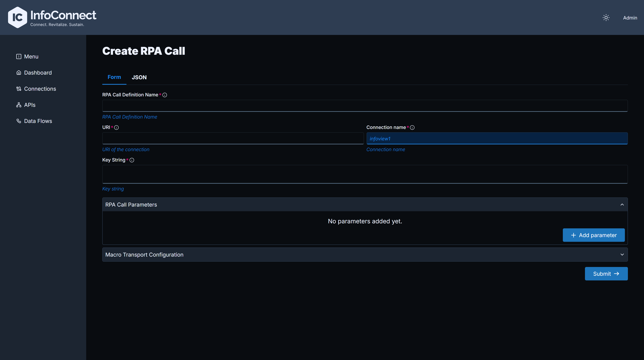Open Dashboard via its home icon
The image size is (644, 360).
pyautogui.click(x=19, y=73)
